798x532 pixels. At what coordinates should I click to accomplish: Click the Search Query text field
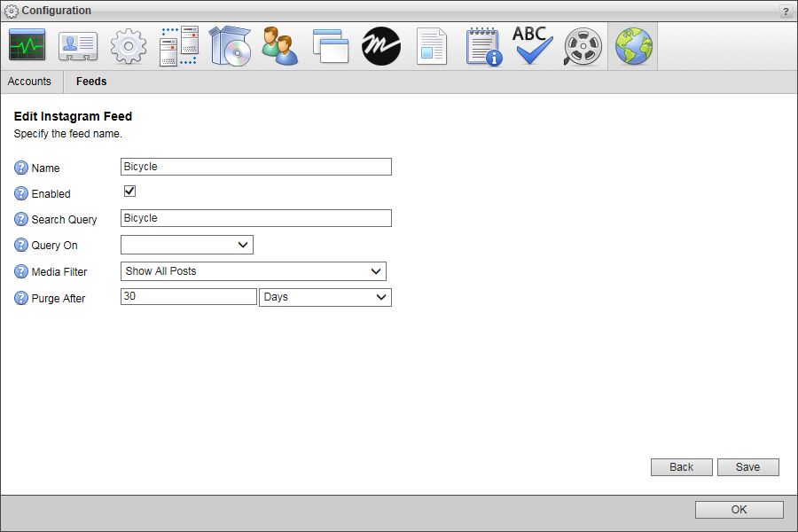coord(255,218)
